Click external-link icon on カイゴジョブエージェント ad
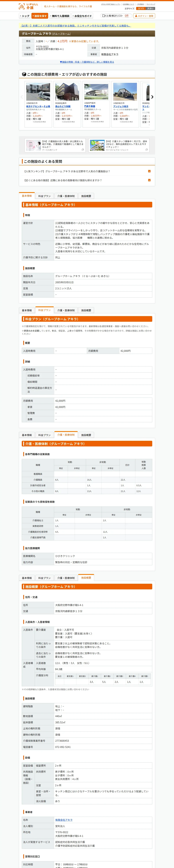The image size is (174, 868). [146, 150]
